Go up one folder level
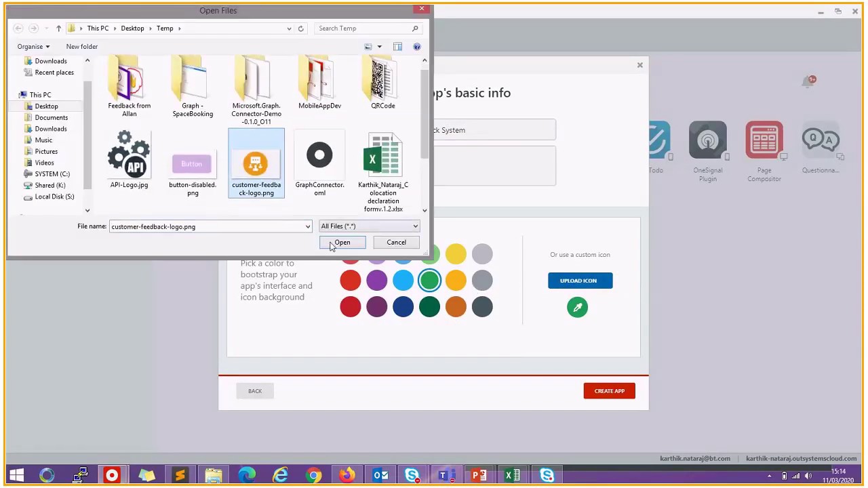The image size is (868, 488). [x=58, y=28]
